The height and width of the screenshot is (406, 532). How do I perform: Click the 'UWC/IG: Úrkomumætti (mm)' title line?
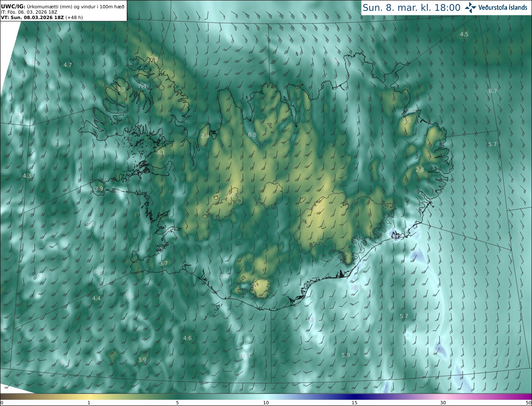point(62,6)
